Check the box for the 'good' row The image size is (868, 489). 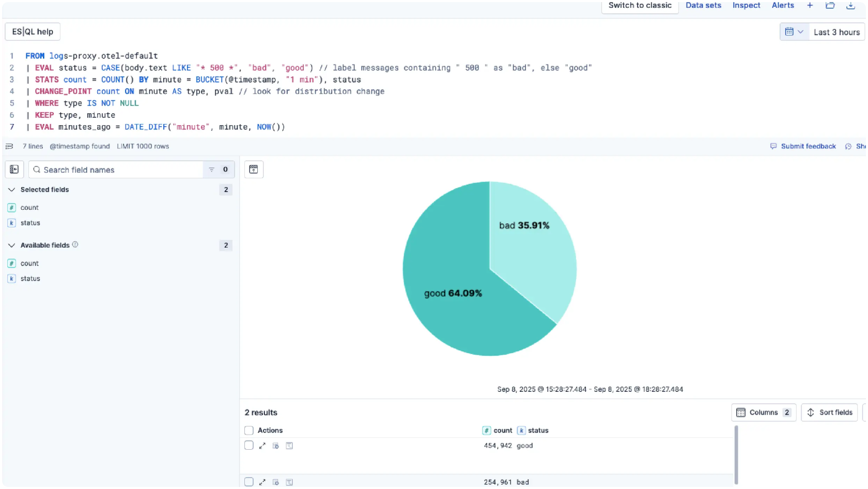click(x=249, y=446)
